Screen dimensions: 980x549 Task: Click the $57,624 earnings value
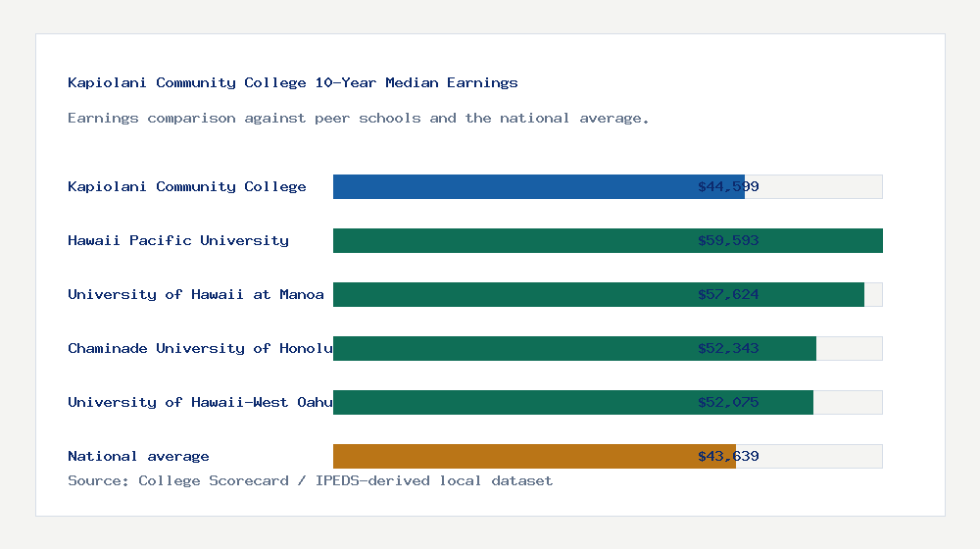click(728, 294)
